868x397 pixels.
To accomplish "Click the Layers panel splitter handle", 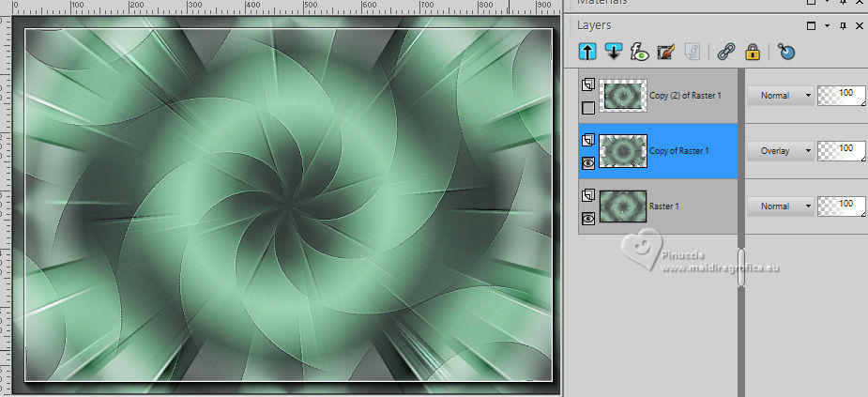I will [741, 268].
